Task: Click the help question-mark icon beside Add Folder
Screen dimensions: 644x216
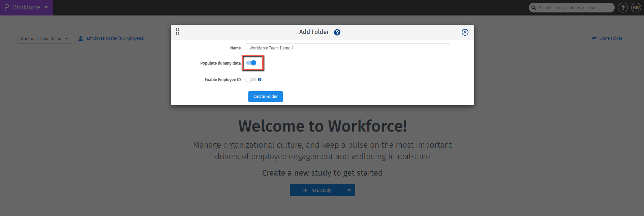Action: [x=337, y=32]
